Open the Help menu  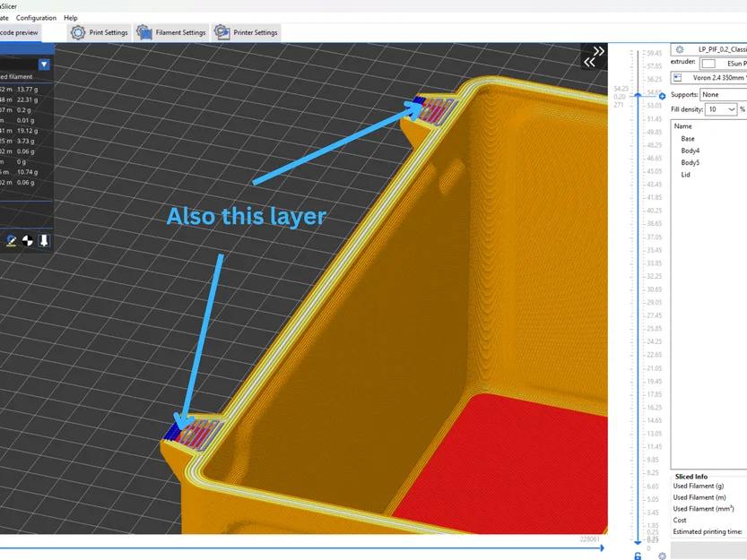click(71, 18)
